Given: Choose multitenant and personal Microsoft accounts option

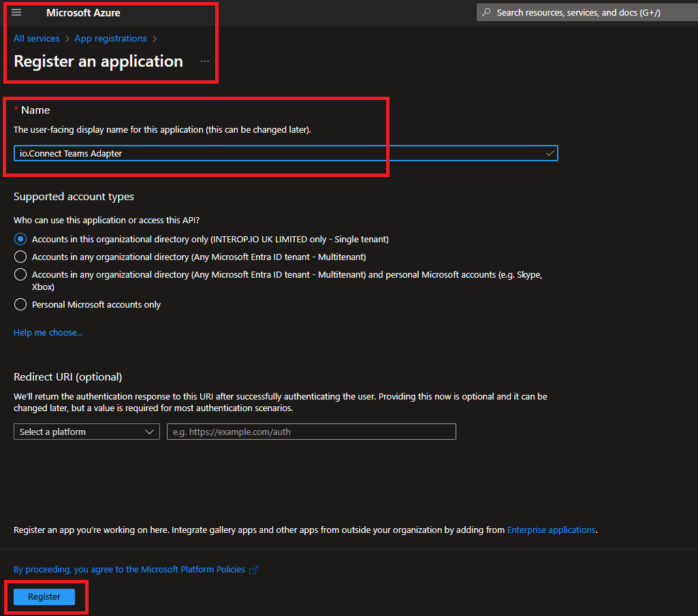Looking at the screenshot, I should (x=20, y=275).
